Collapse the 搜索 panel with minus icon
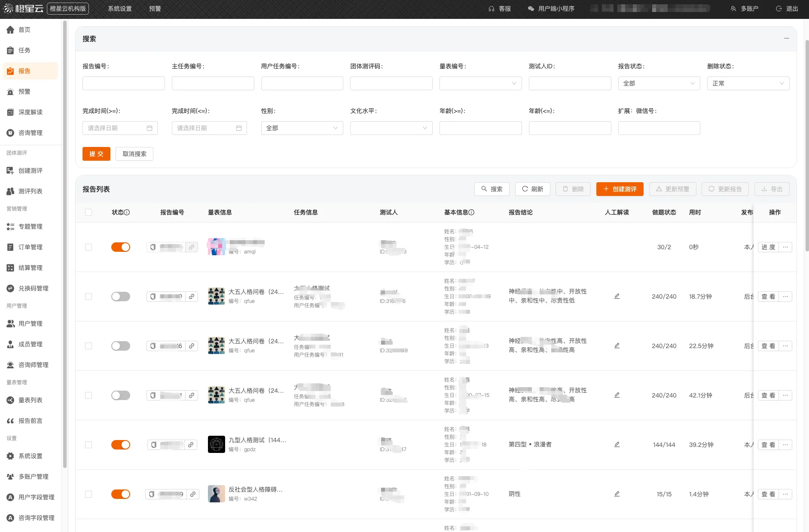 [786, 38]
